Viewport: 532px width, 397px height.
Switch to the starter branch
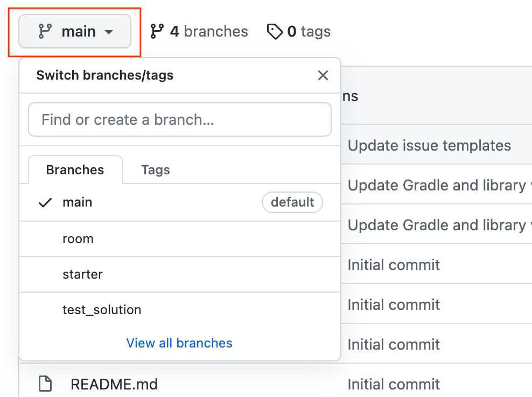coord(82,274)
